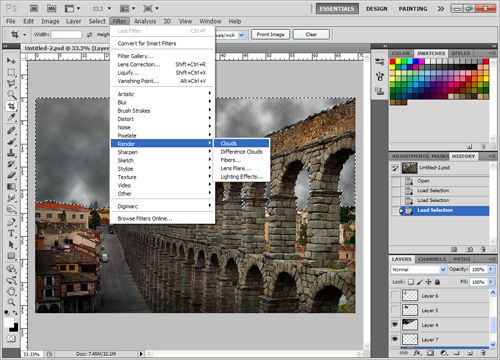This screenshot has width=500, height=360.
Task: Switch to Essentials workspace
Action: click(337, 9)
